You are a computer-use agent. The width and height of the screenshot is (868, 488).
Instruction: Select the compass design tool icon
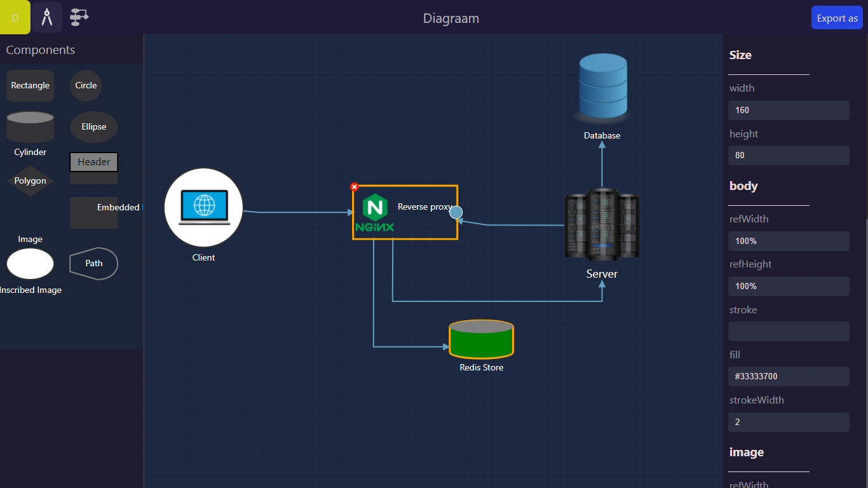point(48,17)
